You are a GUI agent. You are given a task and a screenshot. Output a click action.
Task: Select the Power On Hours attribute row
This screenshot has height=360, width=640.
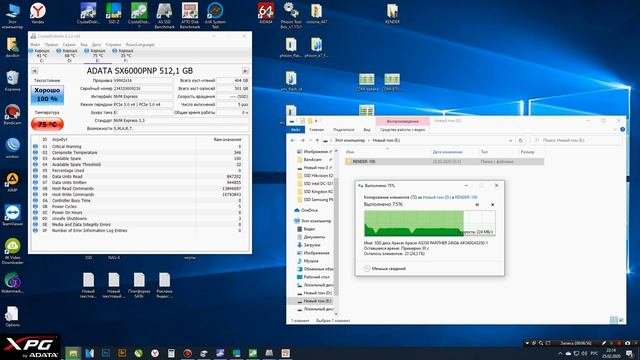point(138,213)
